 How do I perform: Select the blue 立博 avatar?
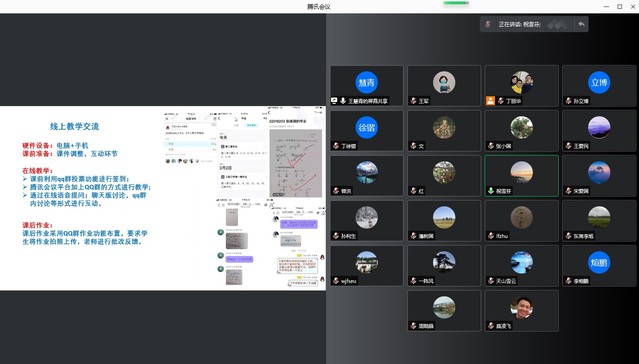(599, 82)
